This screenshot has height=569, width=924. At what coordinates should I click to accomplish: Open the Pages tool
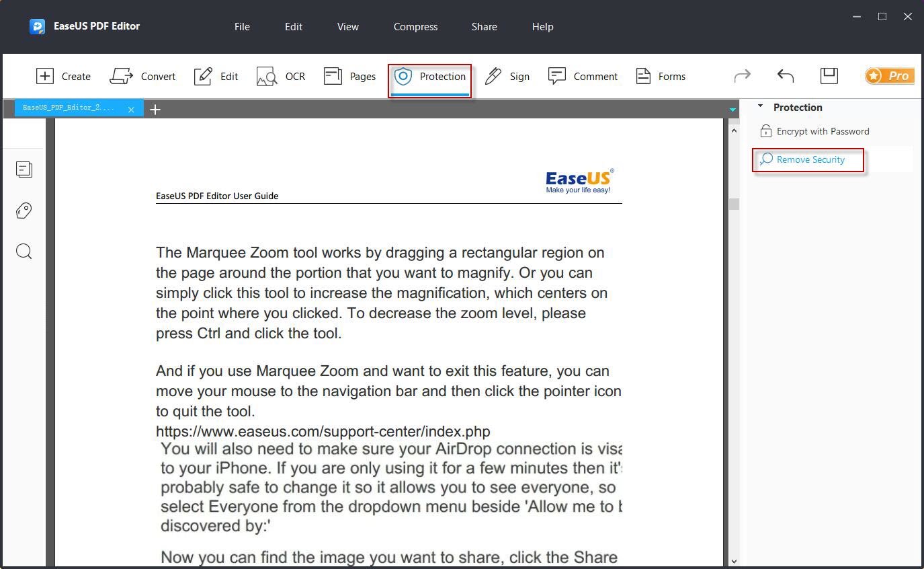point(349,76)
